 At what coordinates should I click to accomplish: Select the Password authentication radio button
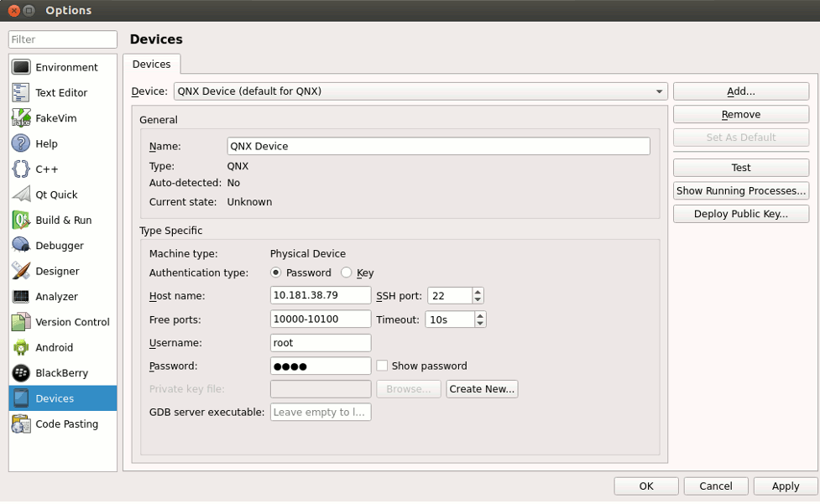click(277, 272)
